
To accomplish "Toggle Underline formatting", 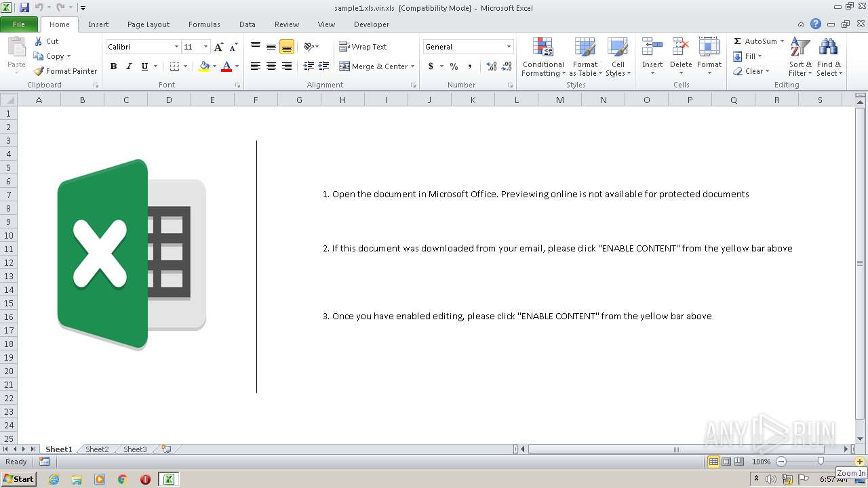I will tap(144, 66).
